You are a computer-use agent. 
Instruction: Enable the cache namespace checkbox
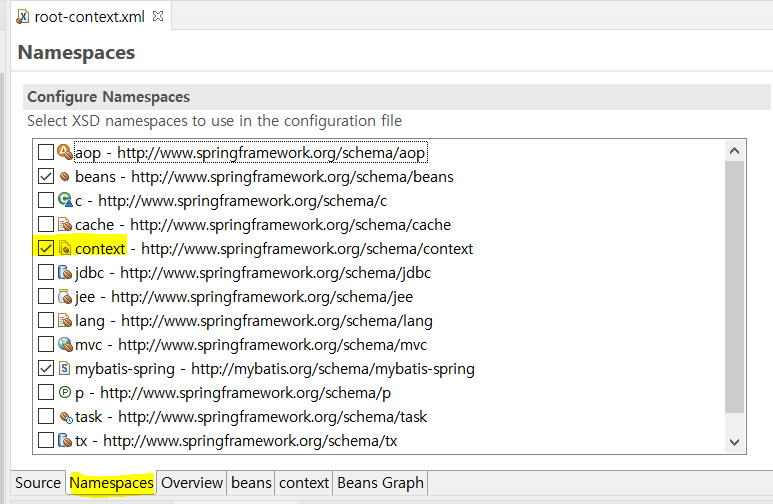click(46, 224)
